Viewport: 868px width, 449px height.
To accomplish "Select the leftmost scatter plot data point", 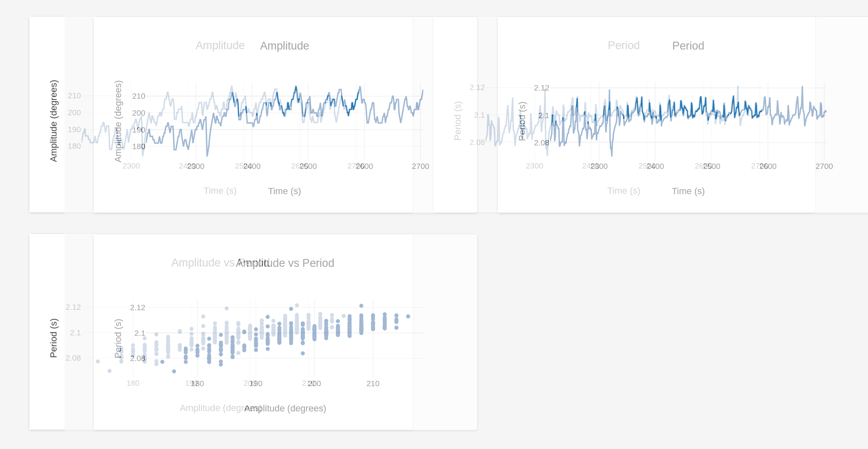I will pyautogui.click(x=98, y=361).
